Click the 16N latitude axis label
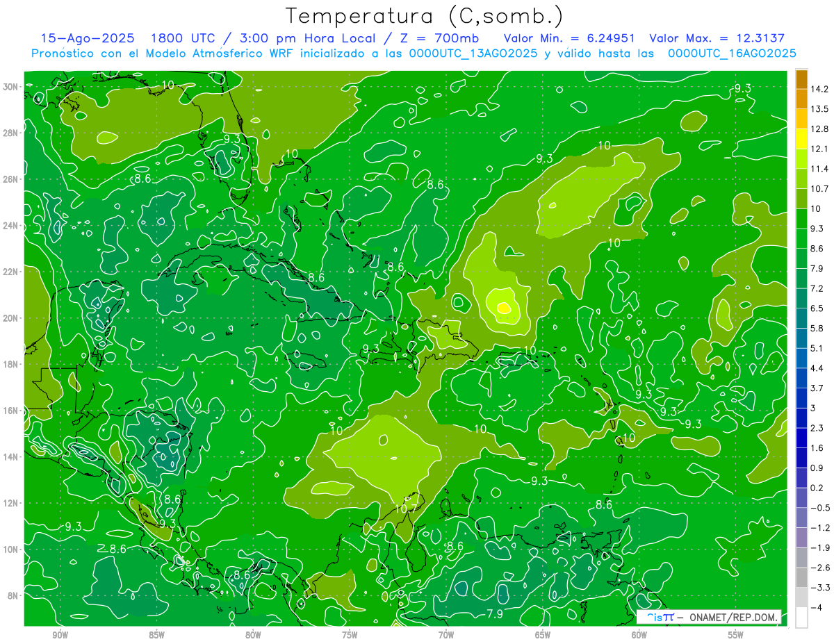The width and height of the screenshot is (834, 644). pyautogui.click(x=11, y=411)
